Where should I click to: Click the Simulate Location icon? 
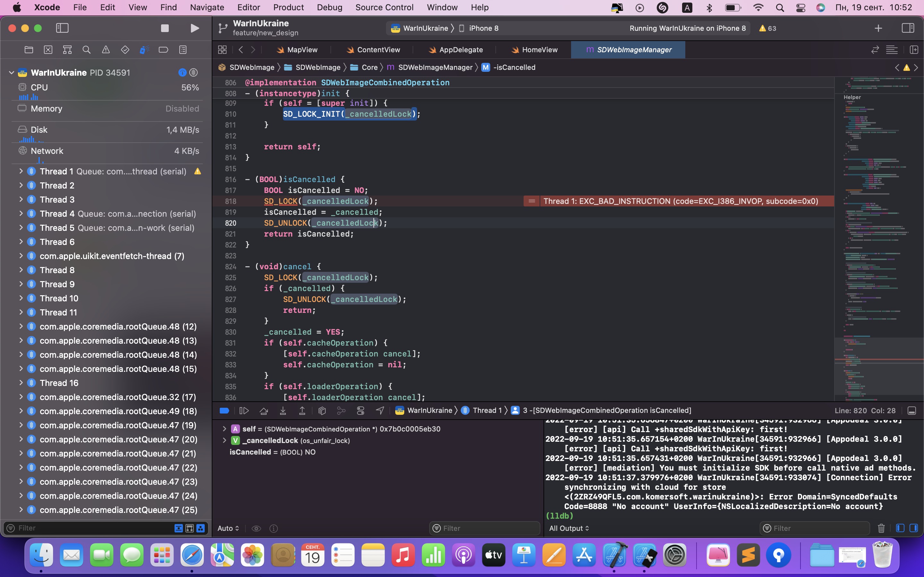tap(380, 410)
